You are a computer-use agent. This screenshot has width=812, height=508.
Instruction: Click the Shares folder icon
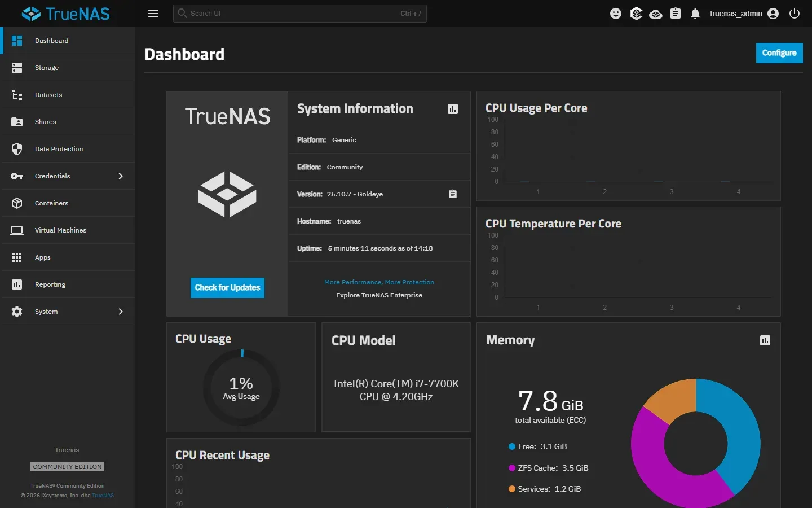(17, 122)
